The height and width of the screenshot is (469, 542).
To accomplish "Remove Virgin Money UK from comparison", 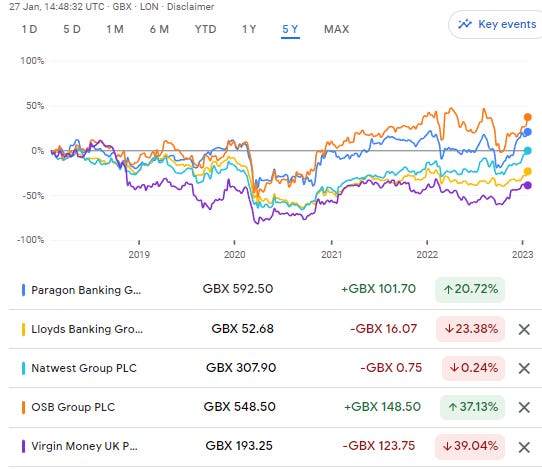I will 524,448.
